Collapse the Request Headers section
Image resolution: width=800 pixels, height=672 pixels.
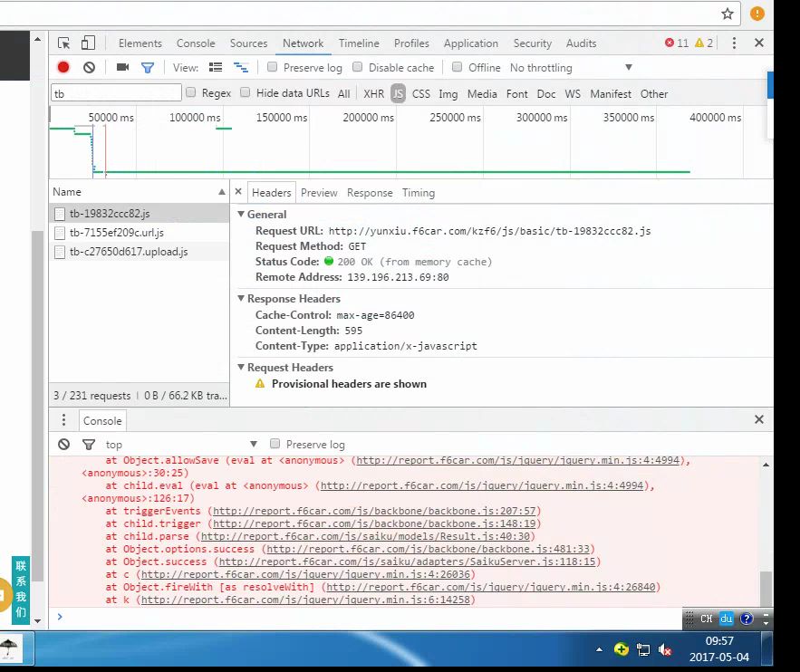pyautogui.click(x=241, y=367)
